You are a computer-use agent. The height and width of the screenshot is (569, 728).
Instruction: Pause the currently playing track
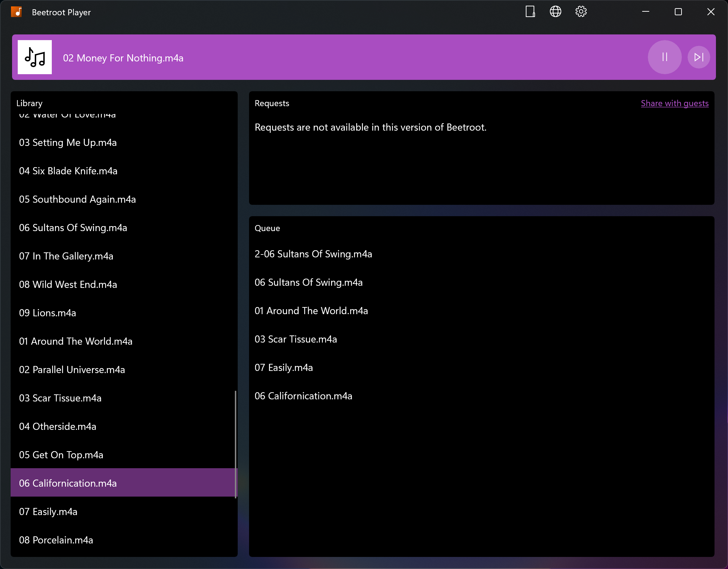point(664,57)
